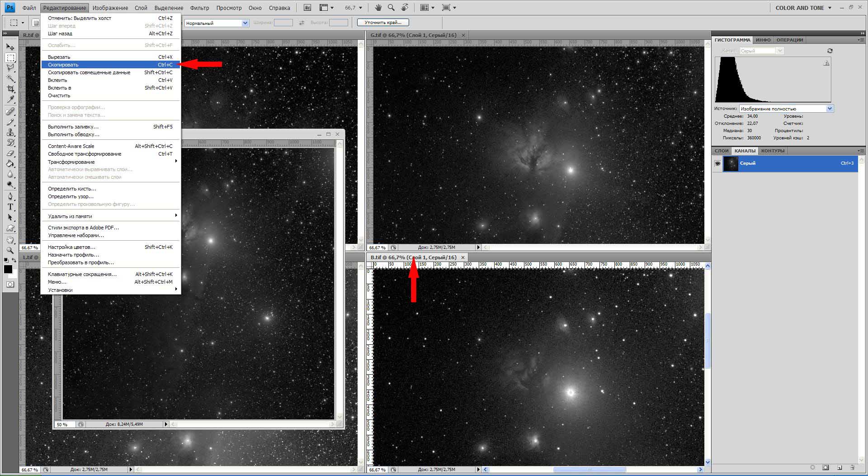
Task: Select the Magic Wand tool
Action: tap(10, 78)
